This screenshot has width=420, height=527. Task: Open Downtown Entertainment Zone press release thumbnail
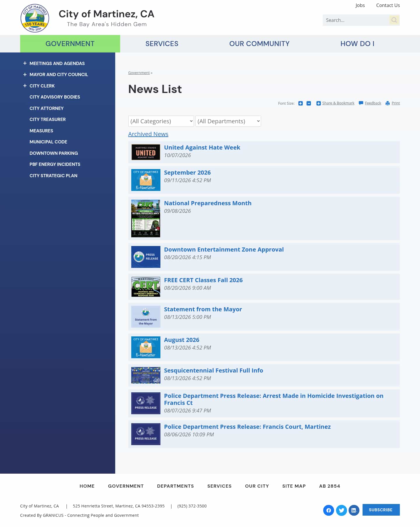click(146, 257)
